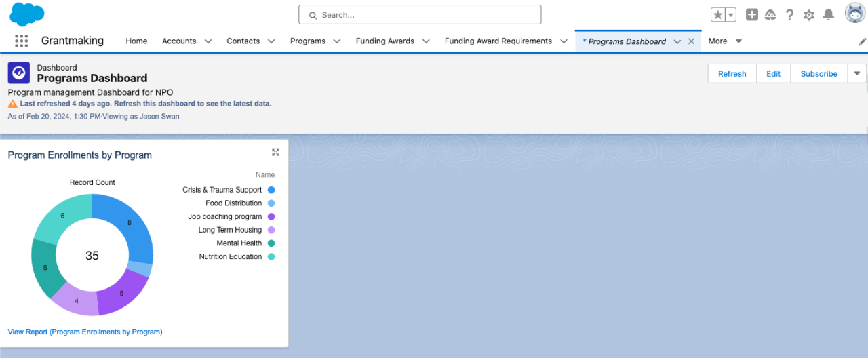Click the Nutrition Education legend swatch
Screen dimensions: 868x358
click(x=271, y=256)
